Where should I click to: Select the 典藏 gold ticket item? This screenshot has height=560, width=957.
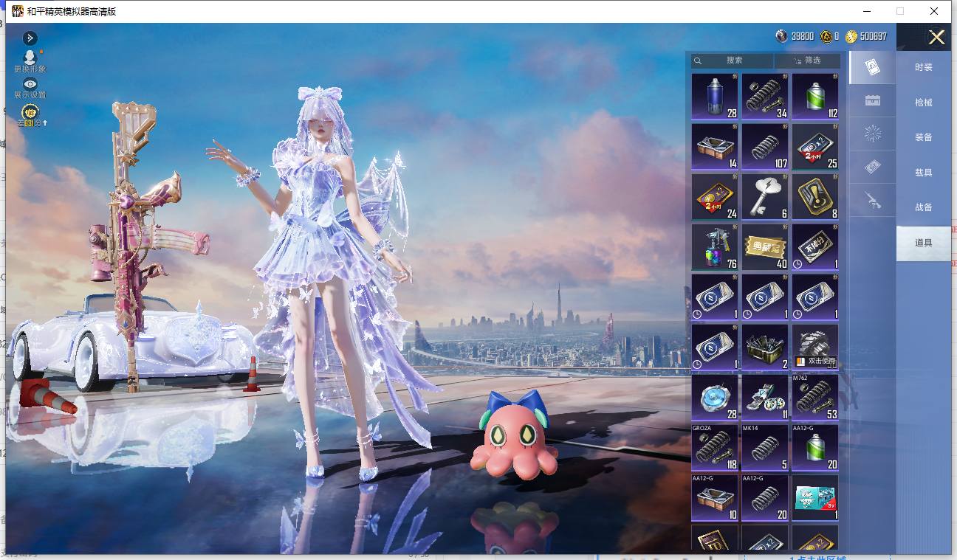click(x=765, y=247)
